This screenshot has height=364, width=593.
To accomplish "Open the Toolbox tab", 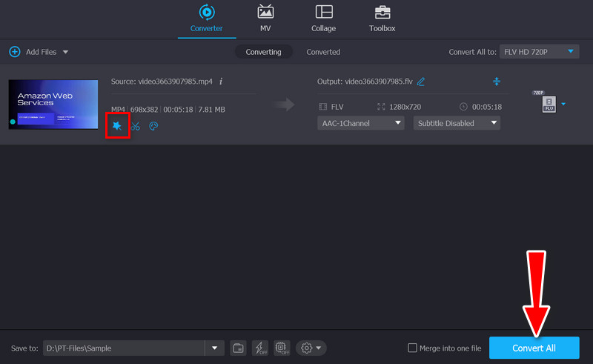I will tap(382, 19).
